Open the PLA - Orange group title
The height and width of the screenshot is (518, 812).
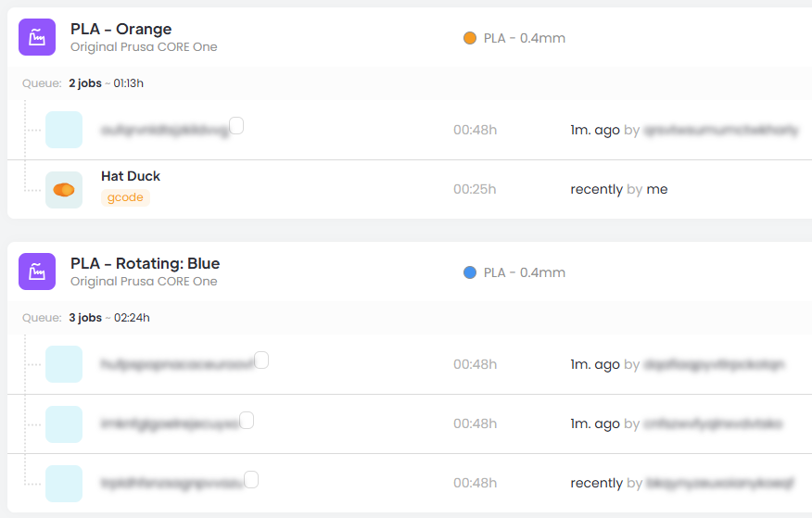coord(121,30)
